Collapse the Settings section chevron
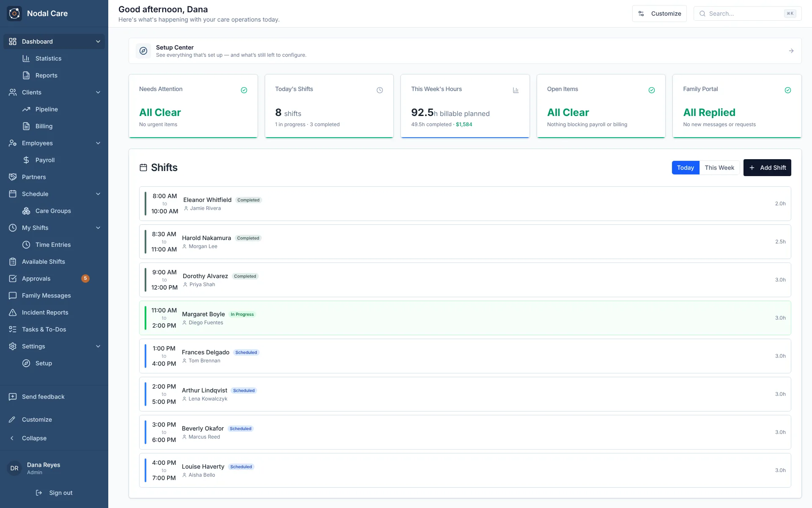812x508 pixels. [x=98, y=346]
